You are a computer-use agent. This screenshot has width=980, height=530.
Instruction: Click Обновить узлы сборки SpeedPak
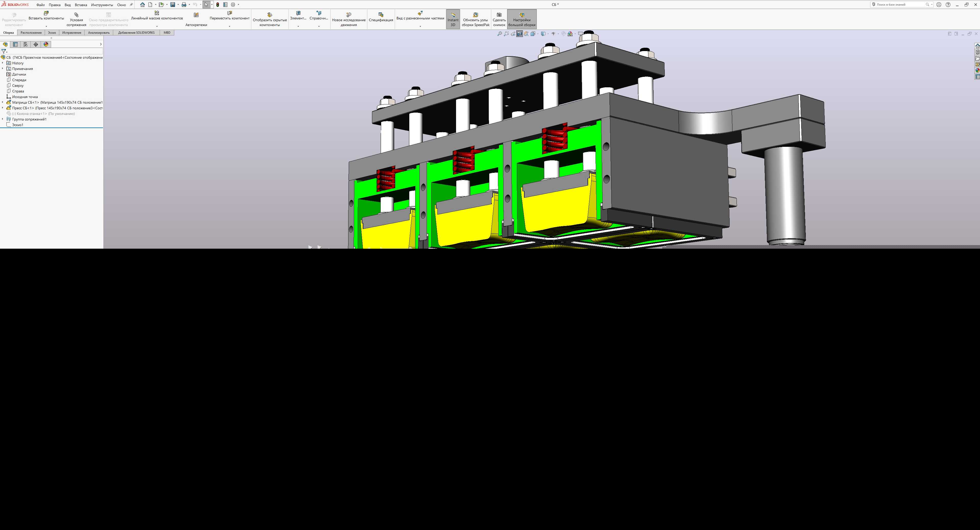(x=475, y=19)
